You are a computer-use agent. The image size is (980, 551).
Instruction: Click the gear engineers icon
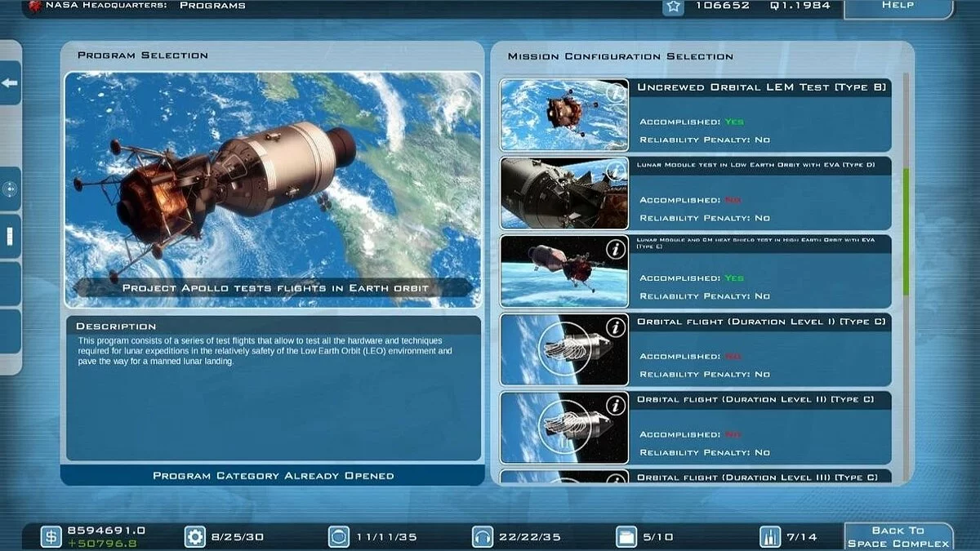click(x=195, y=536)
